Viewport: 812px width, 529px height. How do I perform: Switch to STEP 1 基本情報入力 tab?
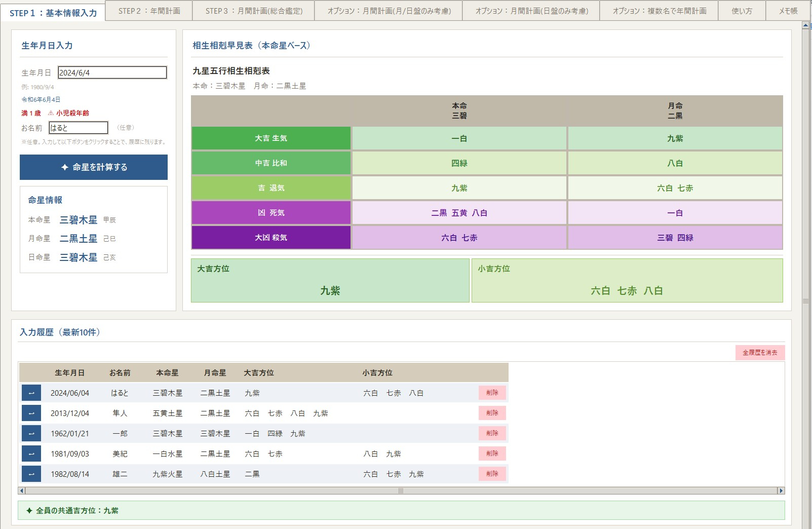pyautogui.click(x=53, y=13)
